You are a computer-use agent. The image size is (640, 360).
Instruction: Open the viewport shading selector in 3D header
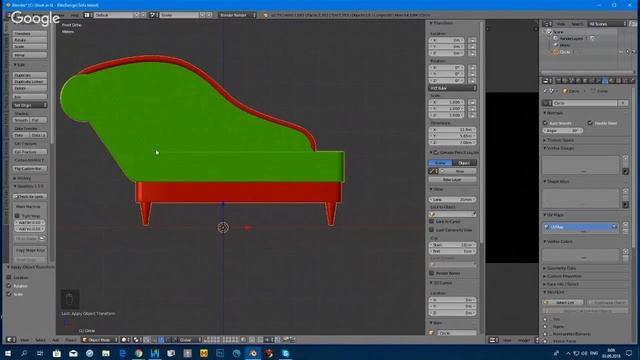pyautogui.click(x=126, y=340)
